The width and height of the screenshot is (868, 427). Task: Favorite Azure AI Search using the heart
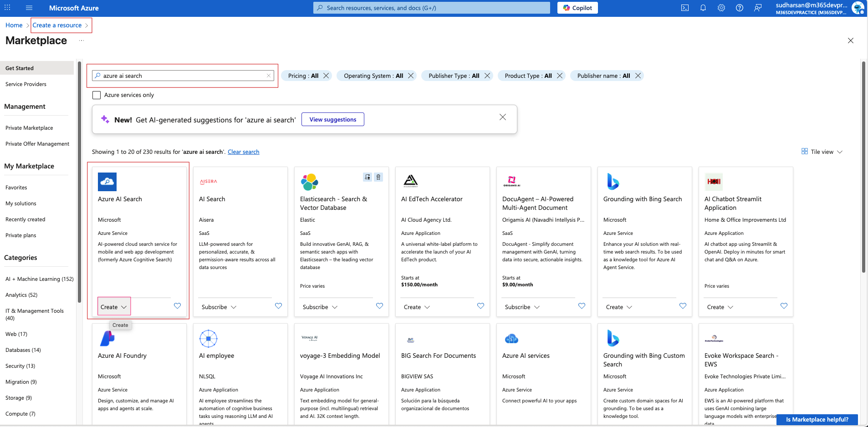[177, 306]
